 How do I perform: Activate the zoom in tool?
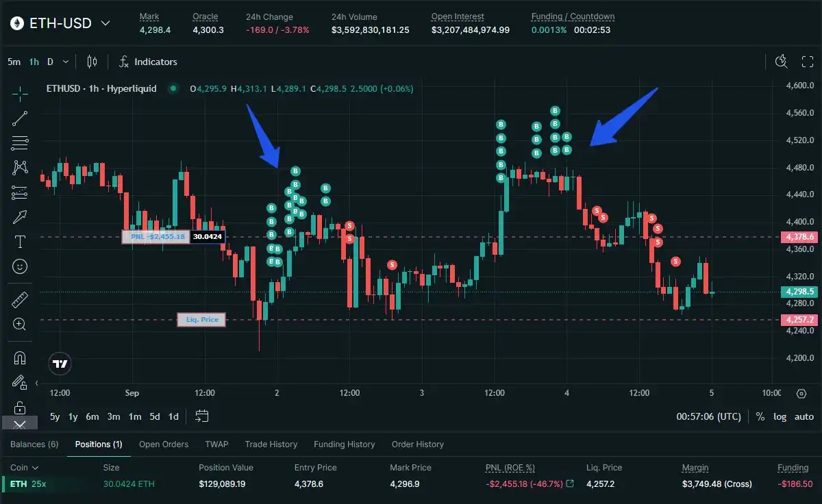(x=21, y=325)
